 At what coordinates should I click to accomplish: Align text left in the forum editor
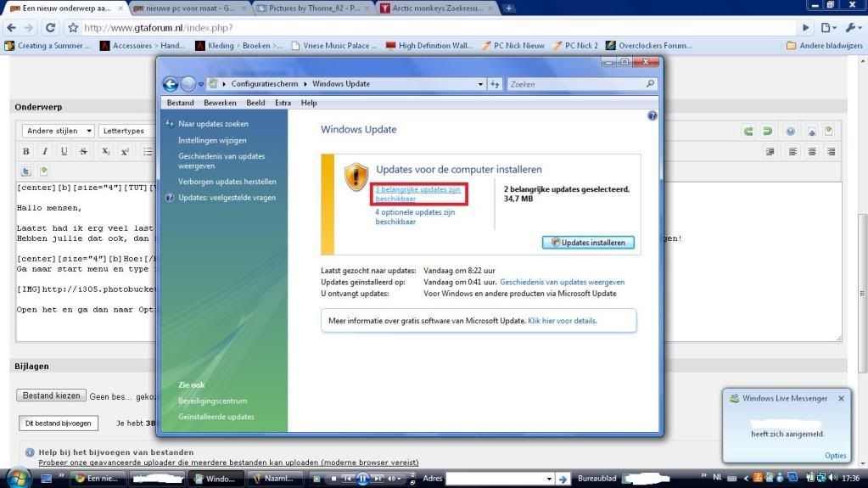[792, 152]
